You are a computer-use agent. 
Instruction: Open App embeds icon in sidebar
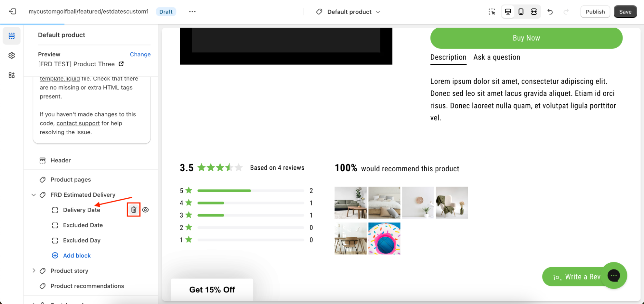12,75
